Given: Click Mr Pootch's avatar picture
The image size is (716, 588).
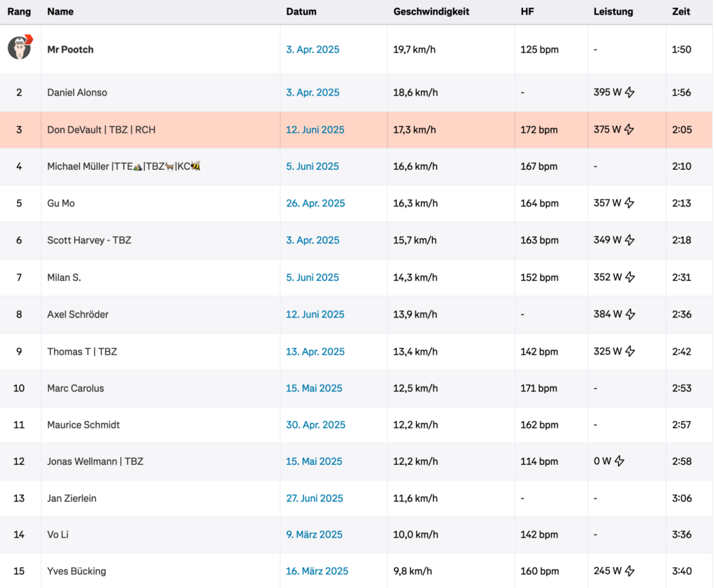Looking at the screenshot, I should tap(20, 48).
